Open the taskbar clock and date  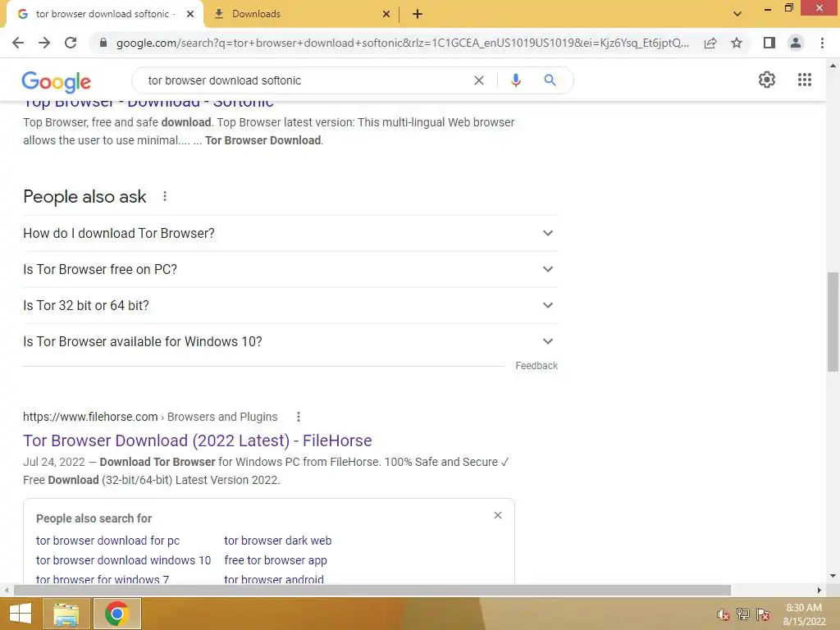click(804, 614)
